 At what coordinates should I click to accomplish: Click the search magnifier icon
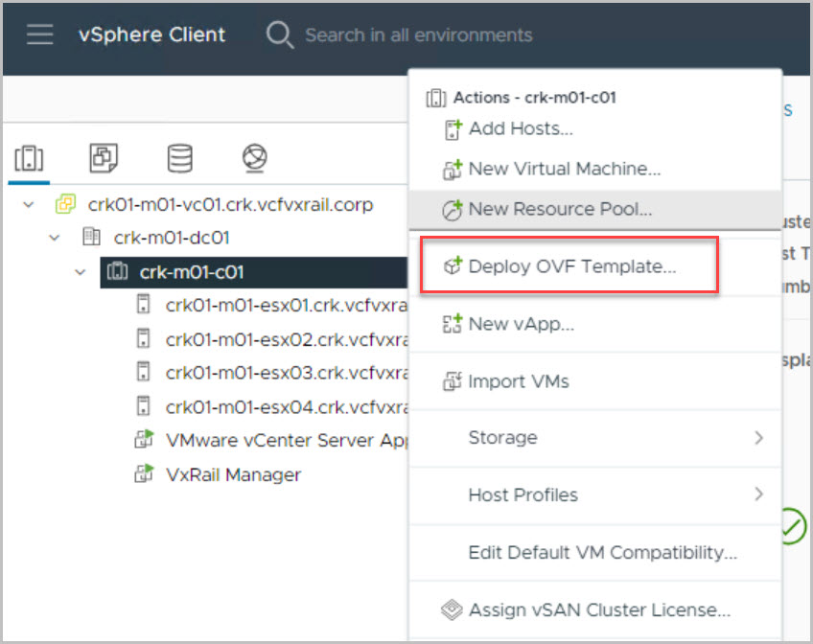(279, 35)
